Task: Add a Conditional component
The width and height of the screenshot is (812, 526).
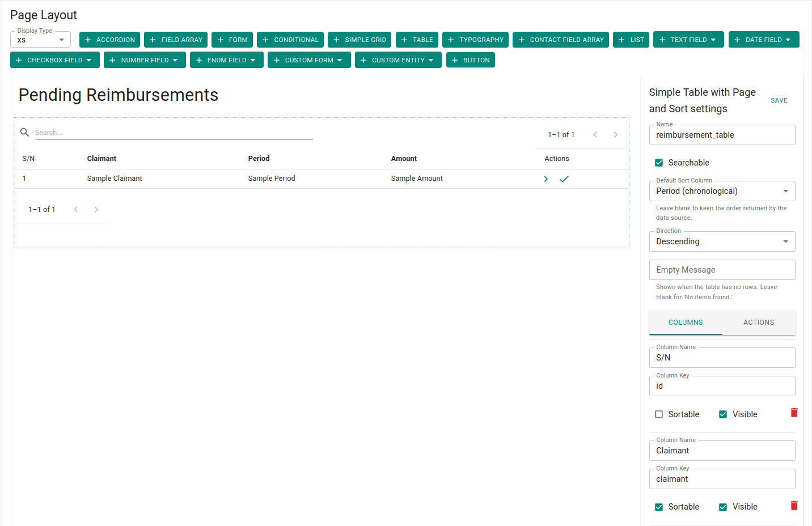Action: (x=290, y=40)
